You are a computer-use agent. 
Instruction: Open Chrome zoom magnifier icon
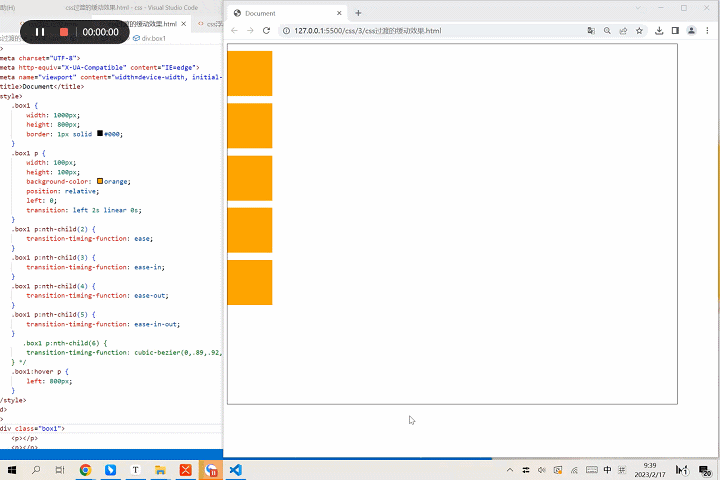[x=607, y=31]
